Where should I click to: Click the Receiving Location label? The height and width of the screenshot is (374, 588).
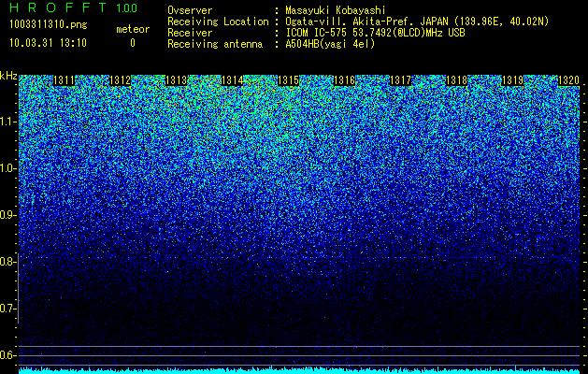click(x=218, y=22)
